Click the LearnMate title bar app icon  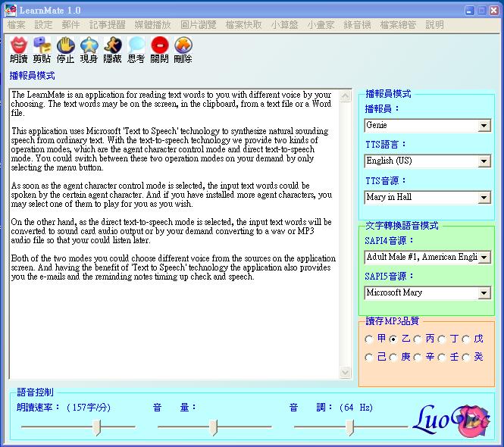[x=11, y=11]
